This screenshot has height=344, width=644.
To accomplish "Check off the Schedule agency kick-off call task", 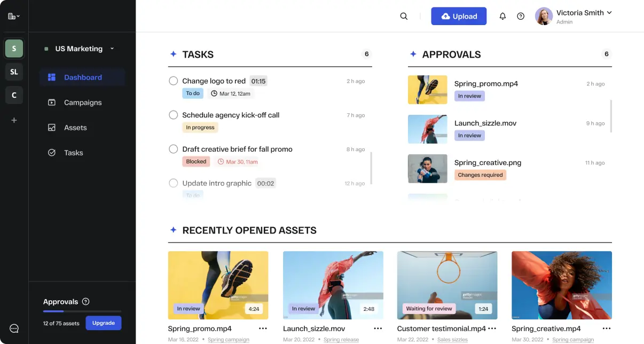I will pos(173,115).
